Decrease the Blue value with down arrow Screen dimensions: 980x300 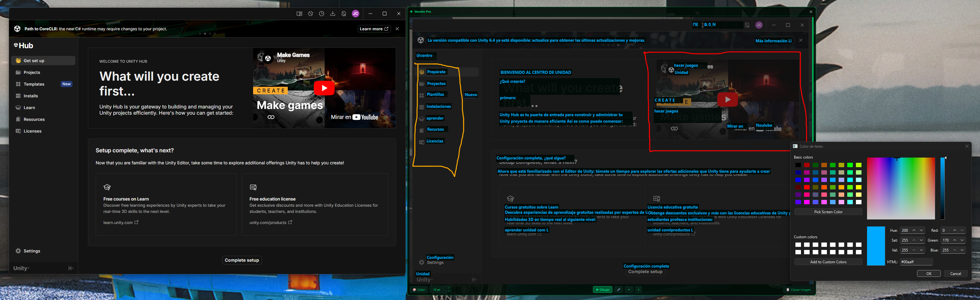(x=962, y=250)
